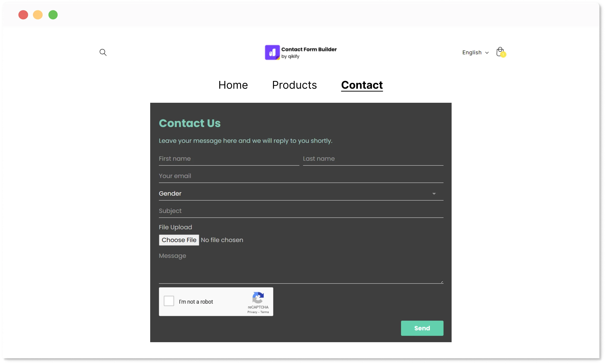Expand the Gender dropdown
Screen dimensions: 605x364
coord(301,194)
